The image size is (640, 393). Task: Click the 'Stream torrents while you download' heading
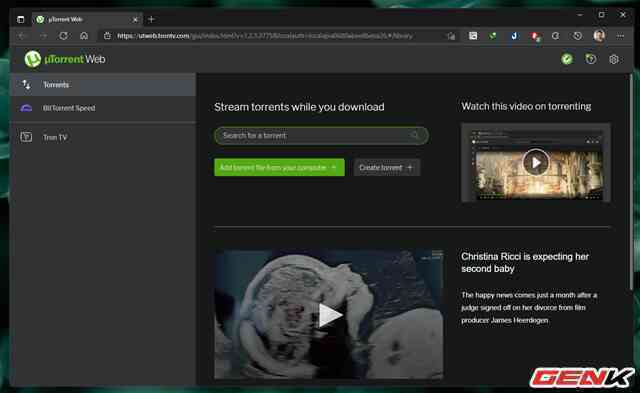pos(299,107)
